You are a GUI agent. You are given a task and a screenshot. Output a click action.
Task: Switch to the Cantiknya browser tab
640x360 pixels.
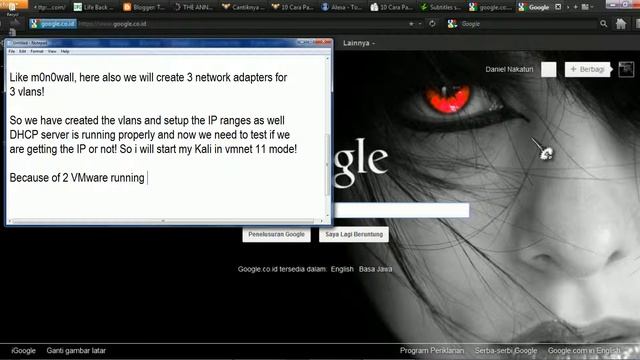pos(243,7)
